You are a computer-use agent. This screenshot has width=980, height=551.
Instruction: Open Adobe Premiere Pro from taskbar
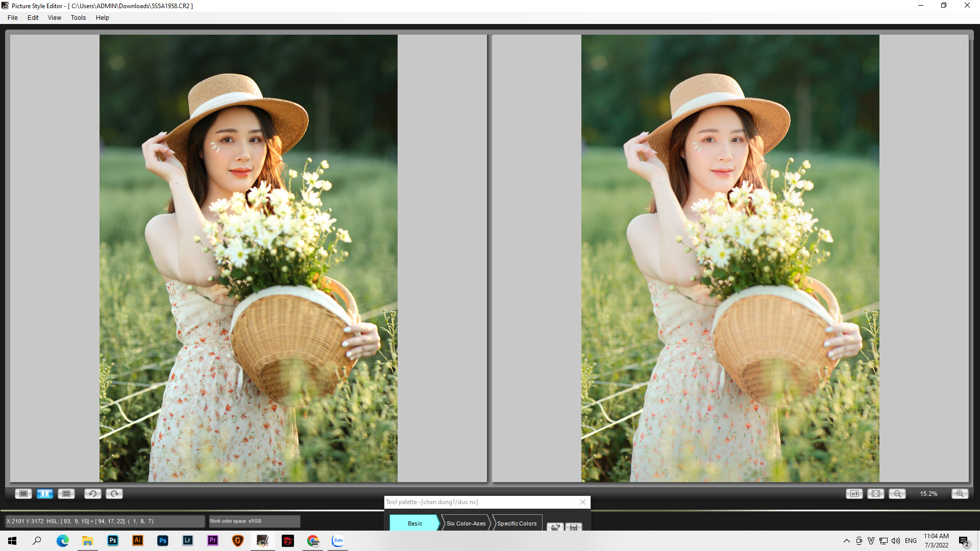click(x=213, y=541)
